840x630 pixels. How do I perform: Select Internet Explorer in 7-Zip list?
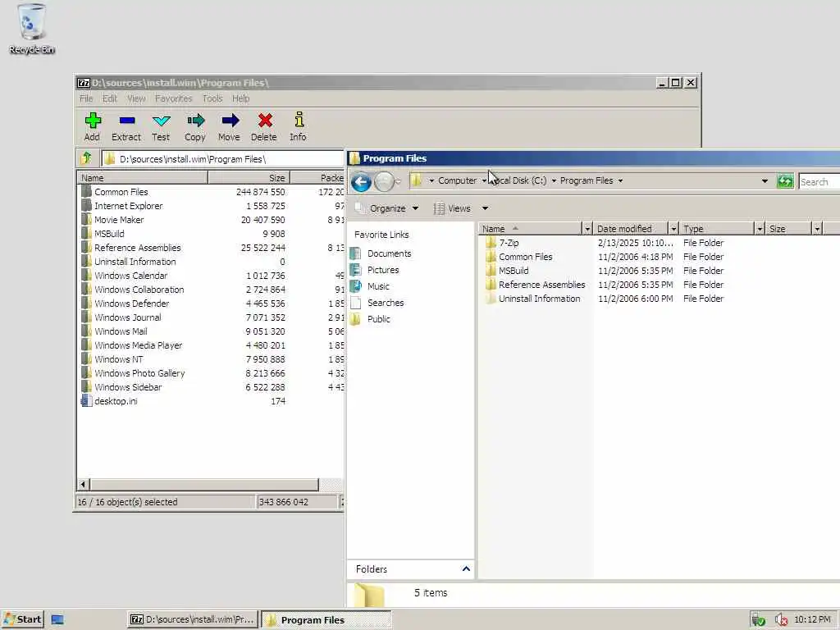click(128, 206)
